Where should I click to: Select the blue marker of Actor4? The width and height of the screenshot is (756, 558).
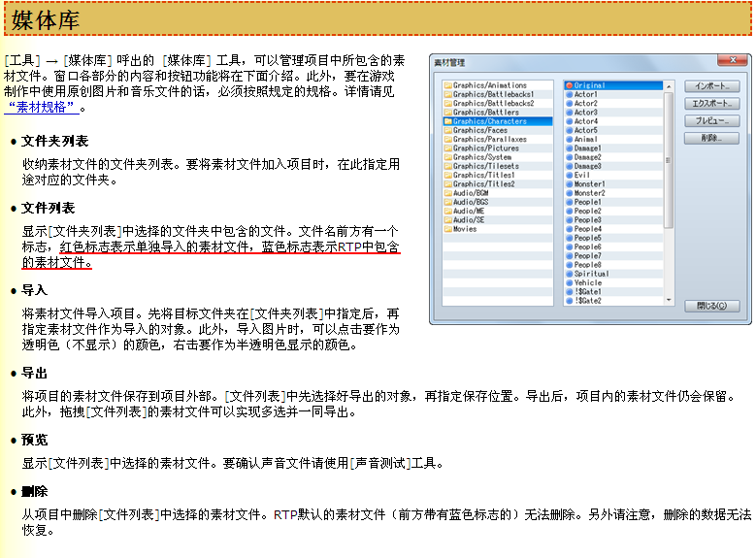(x=569, y=121)
